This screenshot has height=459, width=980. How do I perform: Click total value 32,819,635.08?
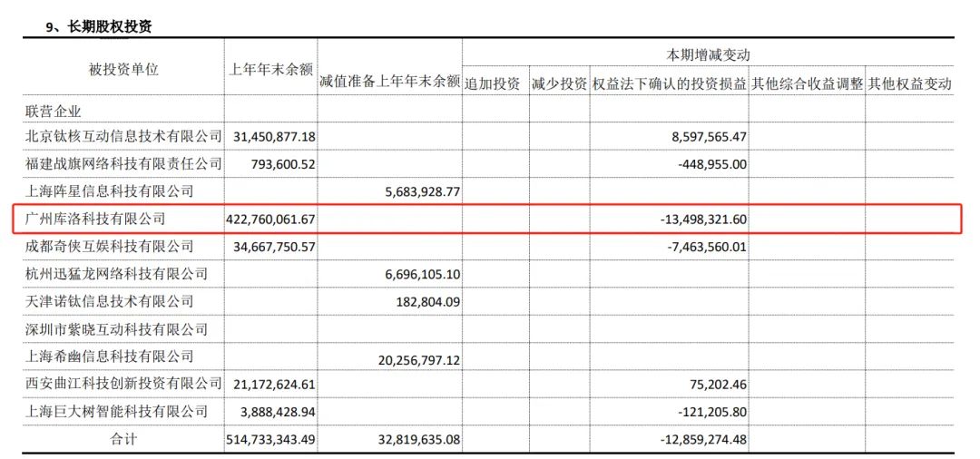pos(419,440)
